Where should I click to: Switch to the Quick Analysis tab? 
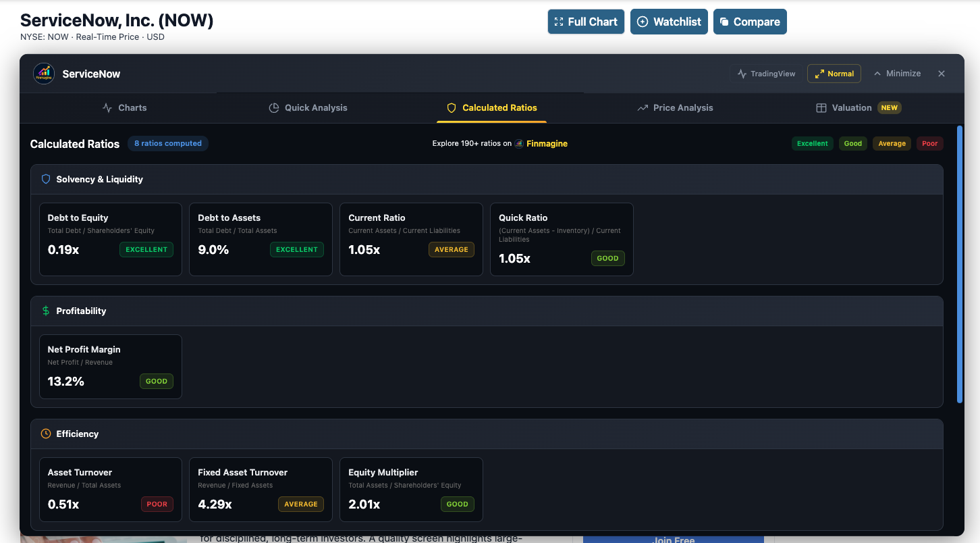pos(308,107)
